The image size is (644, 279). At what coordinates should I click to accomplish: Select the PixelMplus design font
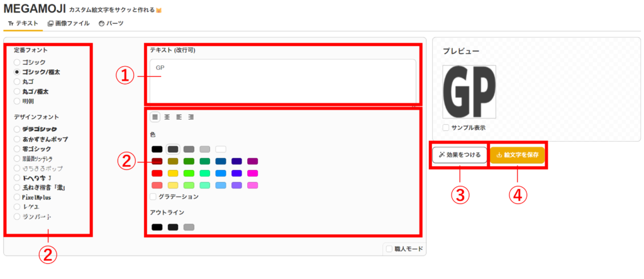click(x=33, y=198)
